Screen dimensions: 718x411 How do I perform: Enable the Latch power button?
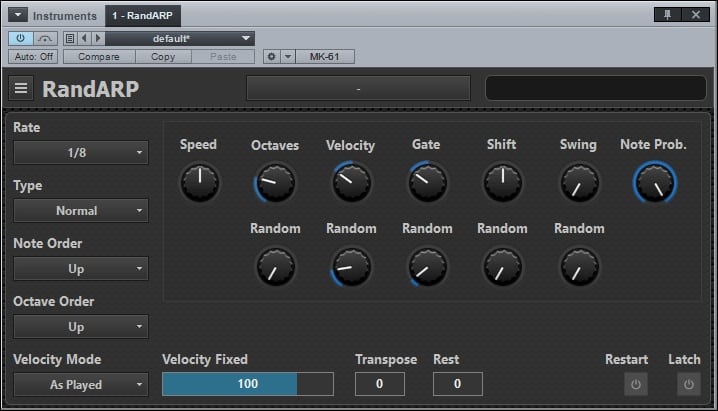(x=687, y=384)
